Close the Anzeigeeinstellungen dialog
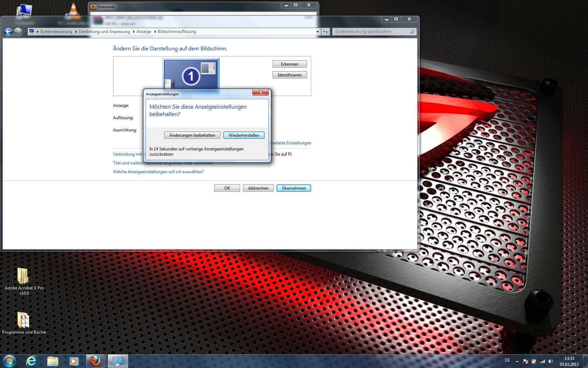Screen dimensions: 588x368 [x=261, y=92]
